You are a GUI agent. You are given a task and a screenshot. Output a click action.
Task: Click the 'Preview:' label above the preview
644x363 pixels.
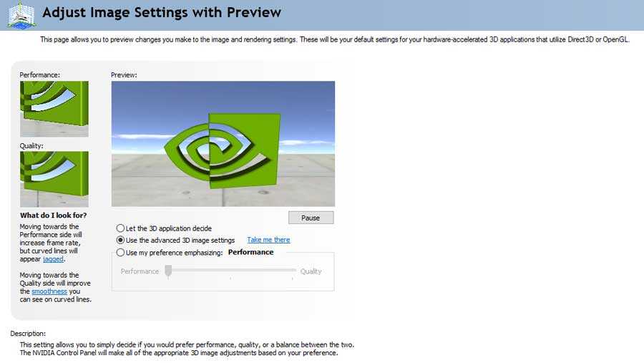124,75
